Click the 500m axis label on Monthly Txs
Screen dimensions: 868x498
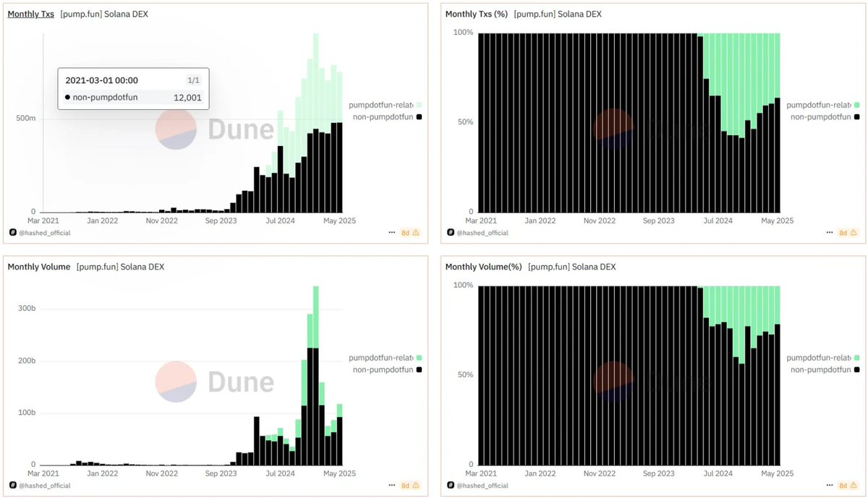tap(26, 119)
